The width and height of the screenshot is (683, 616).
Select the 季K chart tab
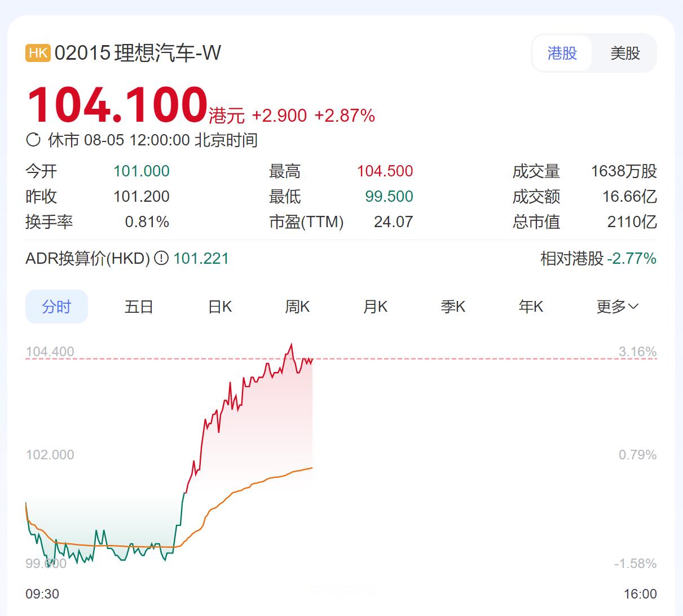pos(453,307)
